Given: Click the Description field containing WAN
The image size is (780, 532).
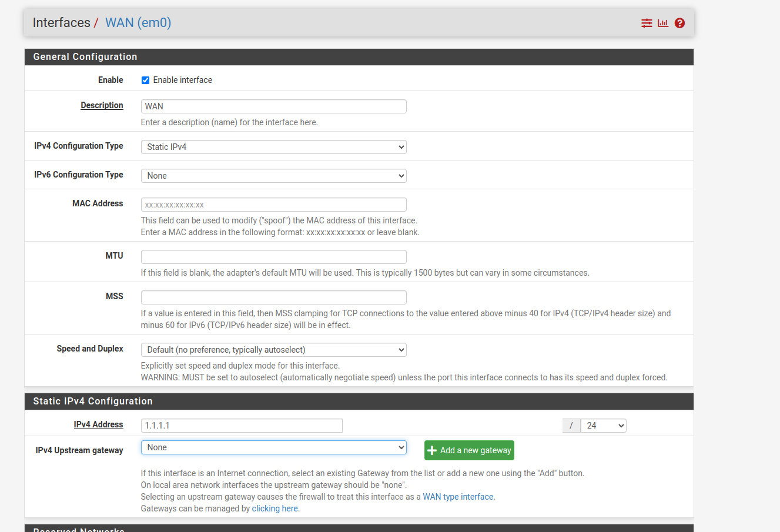Looking at the screenshot, I should [273, 106].
